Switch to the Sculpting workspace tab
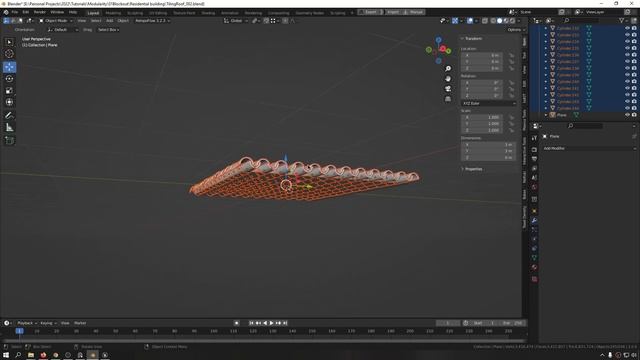Screen dimensions: 640x360 click(x=135, y=13)
